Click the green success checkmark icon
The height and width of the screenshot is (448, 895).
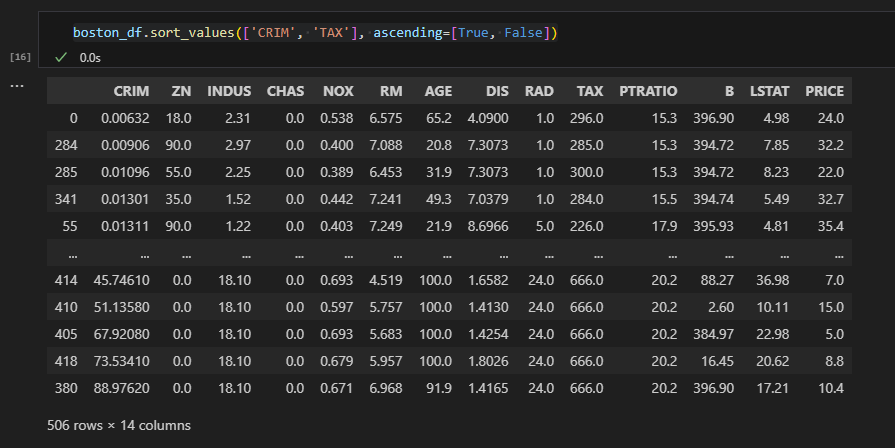(x=61, y=57)
